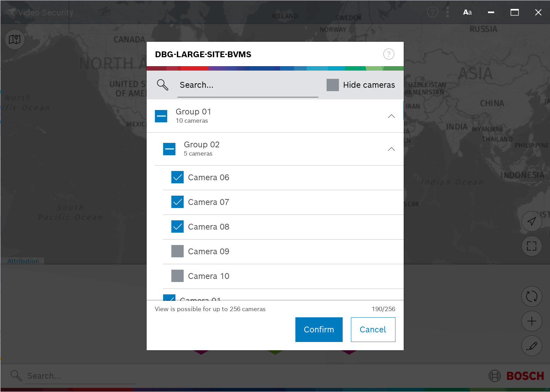Click the magnifier icon in dialog search

(162, 85)
